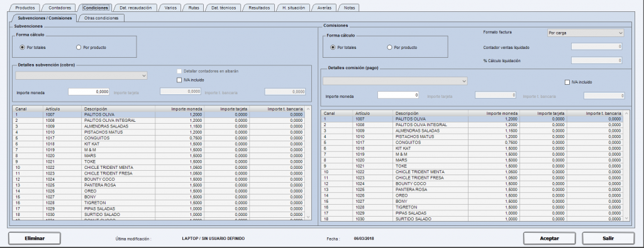Select ALMENDRAS SALADAS row in Subvenciones table
The image size is (644, 248).
pyautogui.click(x=159, y=126)
